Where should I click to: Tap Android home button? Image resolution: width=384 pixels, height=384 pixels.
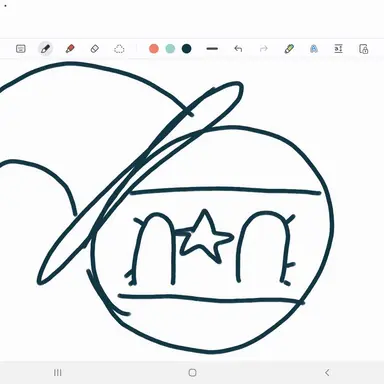coord(192,373)
